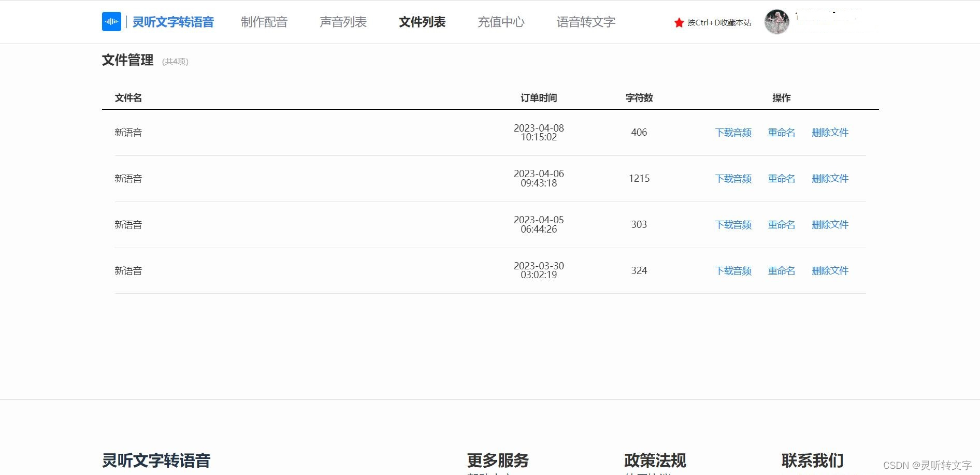Open the 充值中心 page
This screenshot has width=980, height=475.
pos(501,22)
